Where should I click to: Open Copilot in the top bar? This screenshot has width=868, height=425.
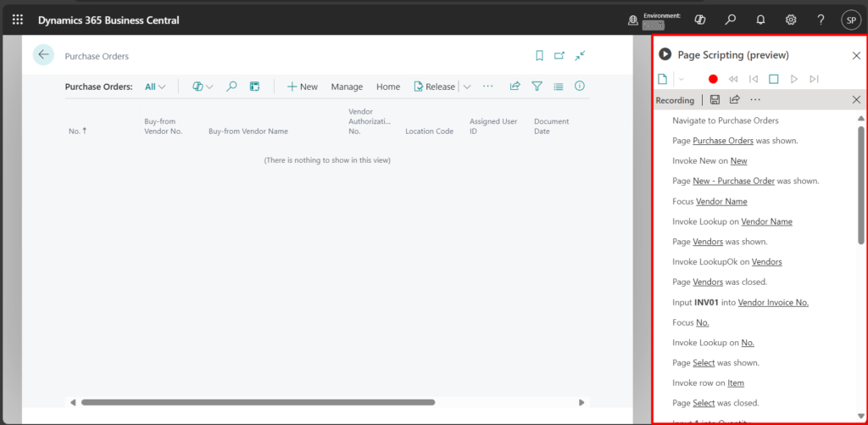tap(699, 20)
